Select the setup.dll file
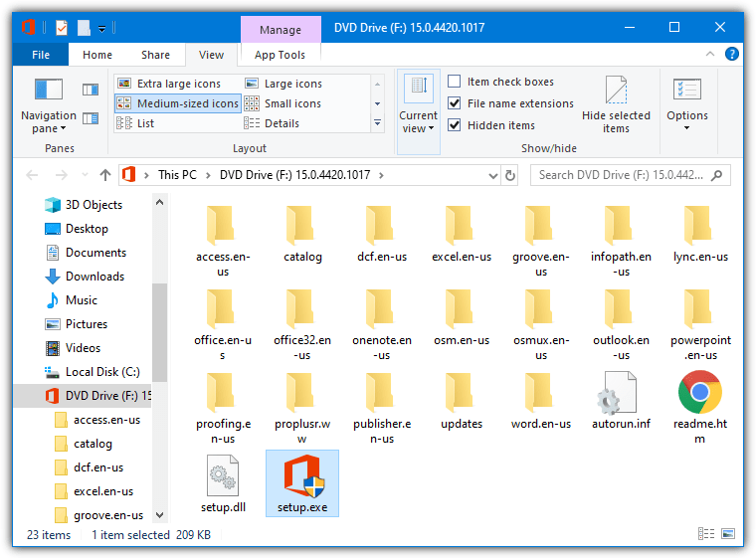Viewport: 756px width, 558px height. pyautogui.click(x=223, y=483)
